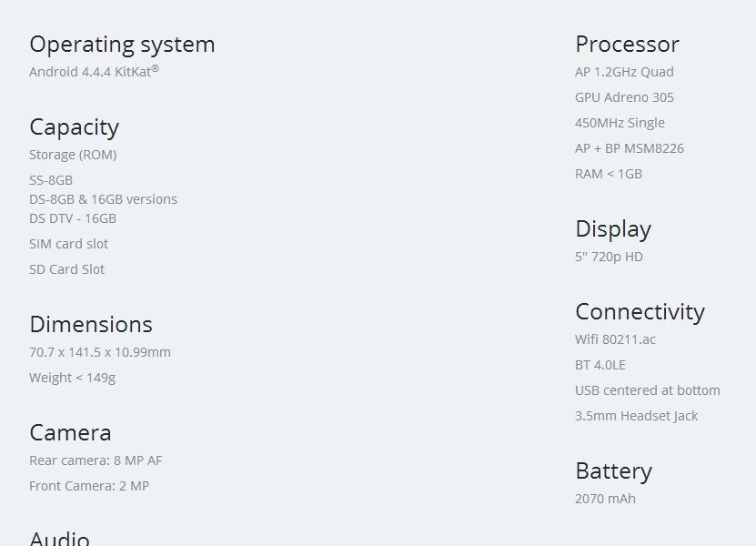
Task: Click the Wifi 80211.ac entry
Action: pyautogui.click(x=615, y=339)
